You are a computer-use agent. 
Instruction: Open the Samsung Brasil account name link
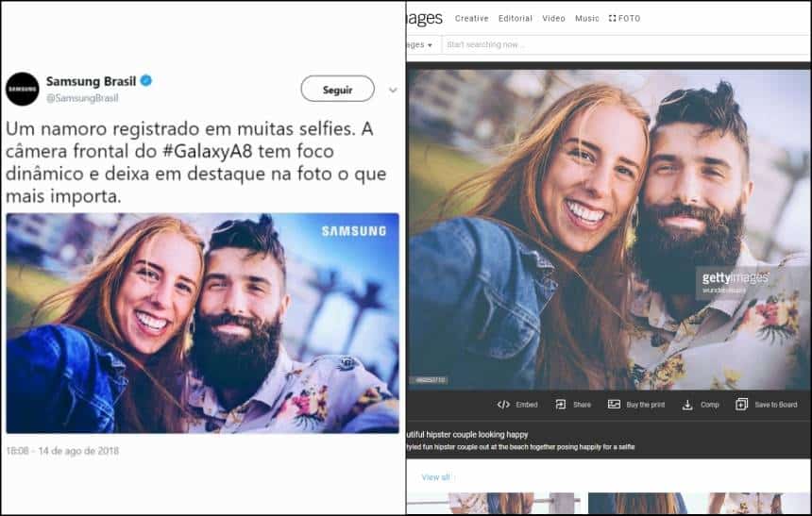point(91,81)
